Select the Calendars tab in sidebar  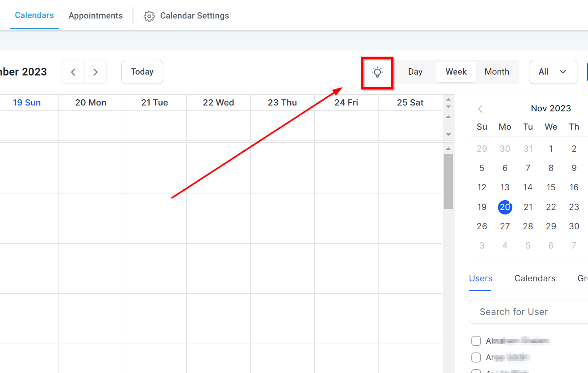(x=535, y=278)
